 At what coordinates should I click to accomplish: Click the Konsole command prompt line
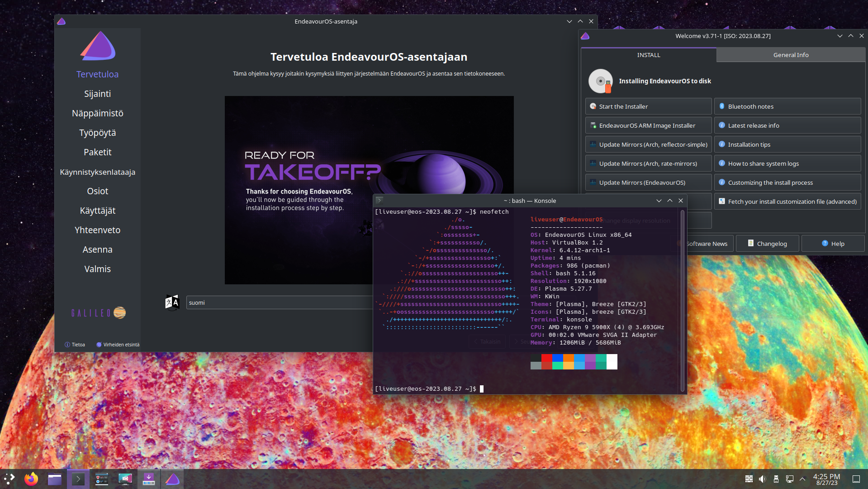click(429, 389)
